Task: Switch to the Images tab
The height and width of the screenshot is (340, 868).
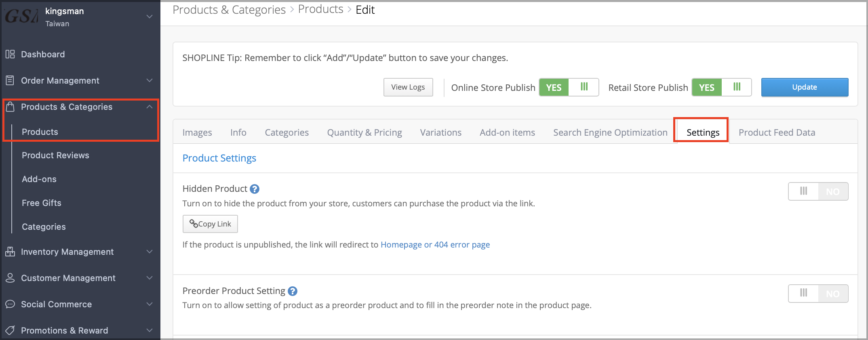Action: [197, 132]
